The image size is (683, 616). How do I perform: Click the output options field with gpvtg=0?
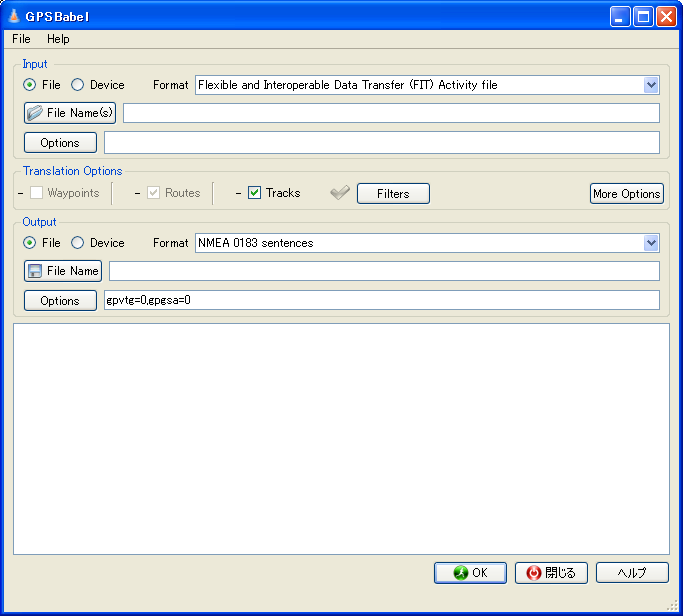coord(381,300)
